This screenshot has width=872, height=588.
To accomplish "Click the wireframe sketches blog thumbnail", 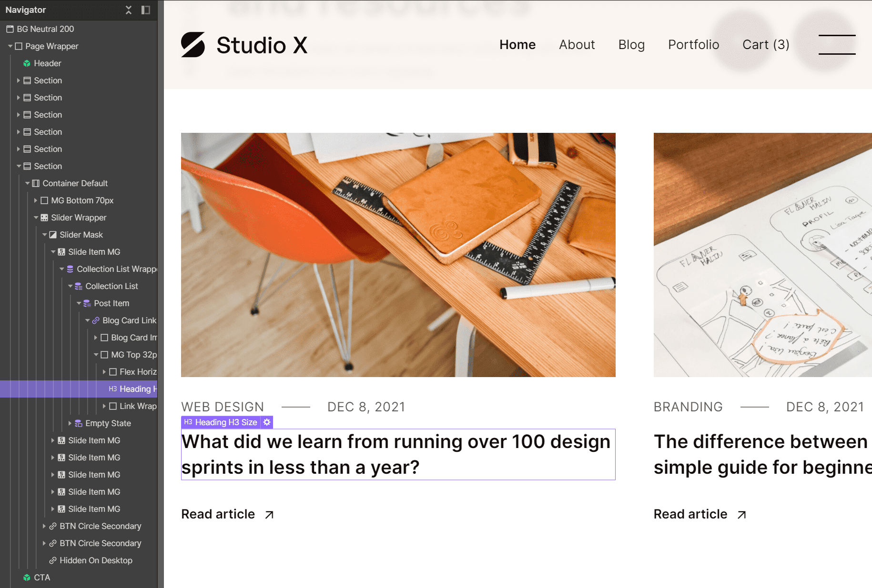I will 763,255.
